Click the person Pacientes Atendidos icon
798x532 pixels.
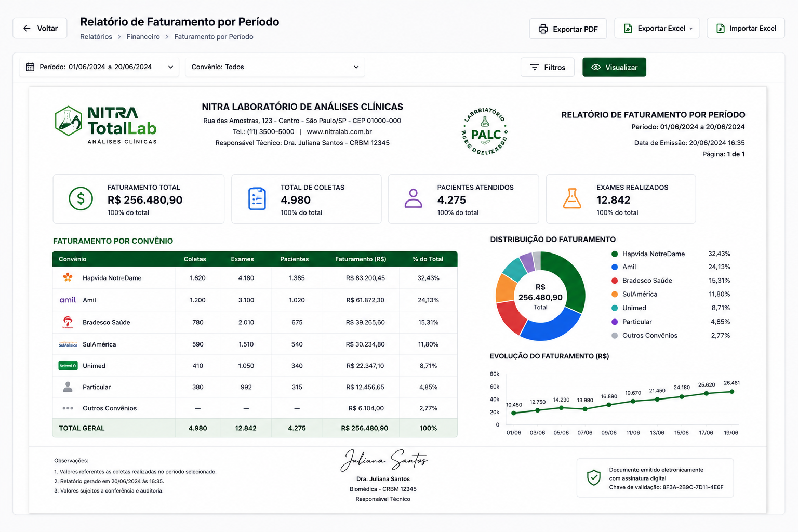tap(413, 198)
